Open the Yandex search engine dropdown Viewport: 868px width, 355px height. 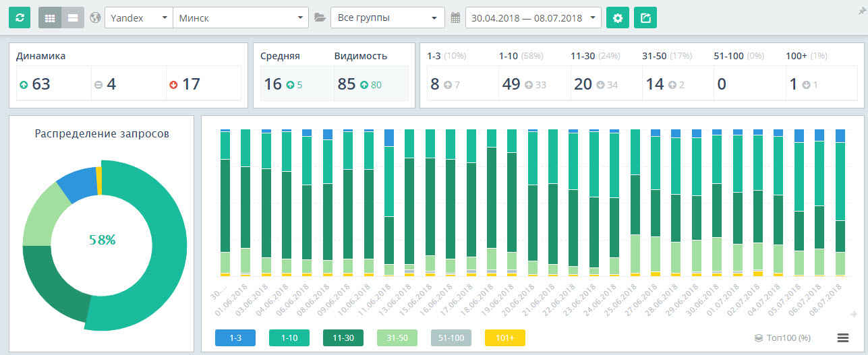click(138, 18)
